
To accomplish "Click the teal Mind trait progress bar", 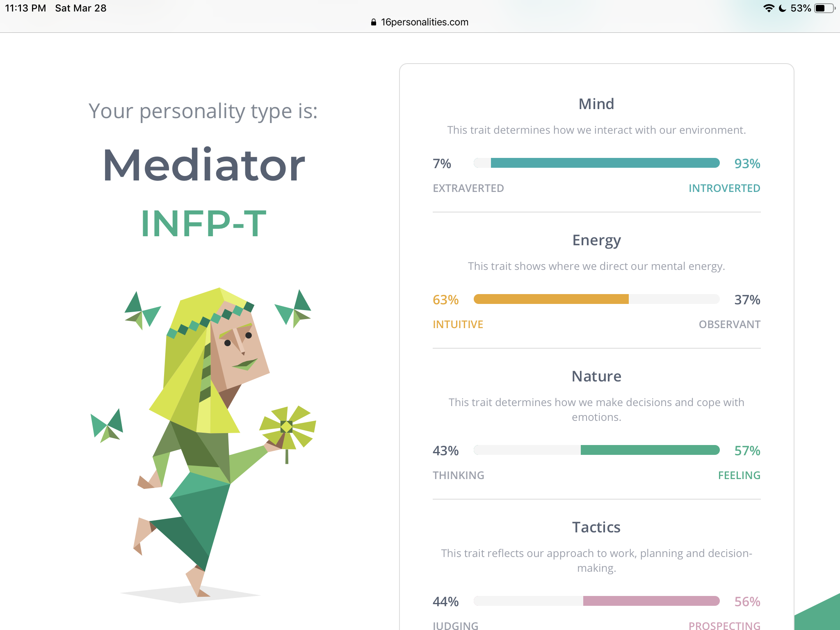I will coord(597,163).
